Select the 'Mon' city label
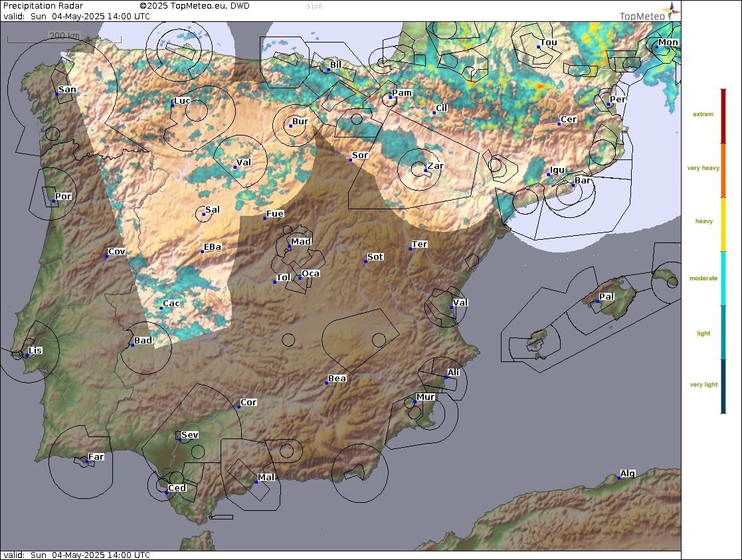 click(668, 43)
